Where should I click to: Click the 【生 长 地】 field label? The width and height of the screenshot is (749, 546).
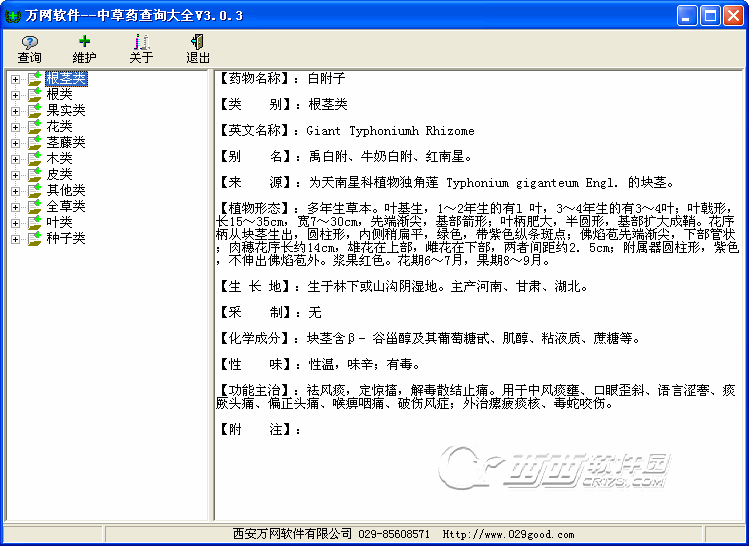pos(256,287)
